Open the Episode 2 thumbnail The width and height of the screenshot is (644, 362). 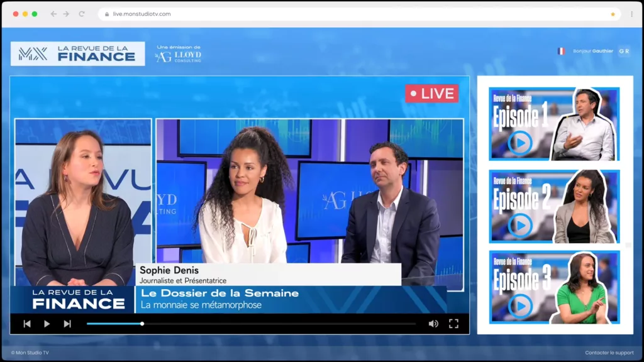click(x=553, y=206)
